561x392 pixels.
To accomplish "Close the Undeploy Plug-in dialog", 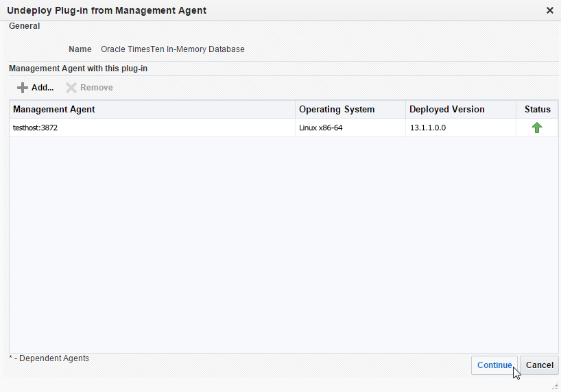I will coord(550,10).
